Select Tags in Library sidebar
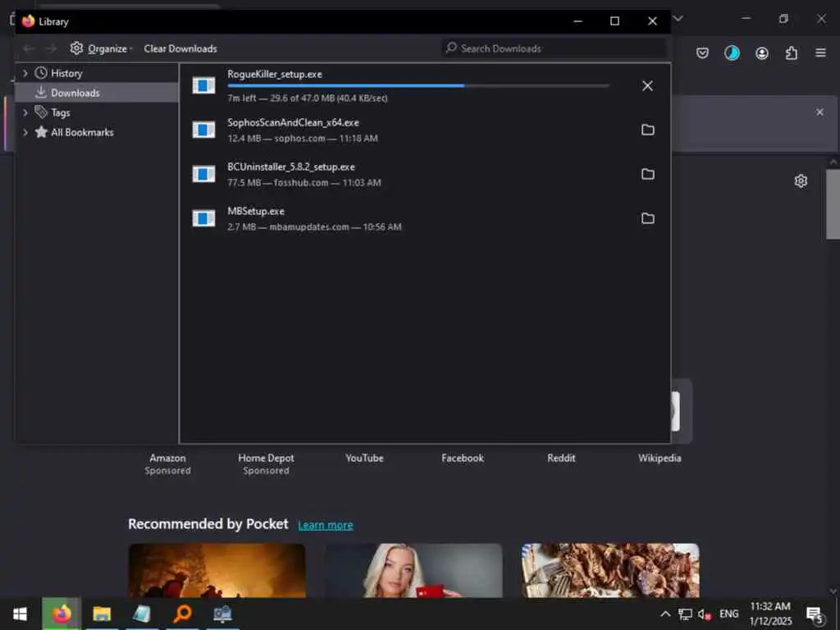This screenshot has height=630, width=840. pos(60,112)
